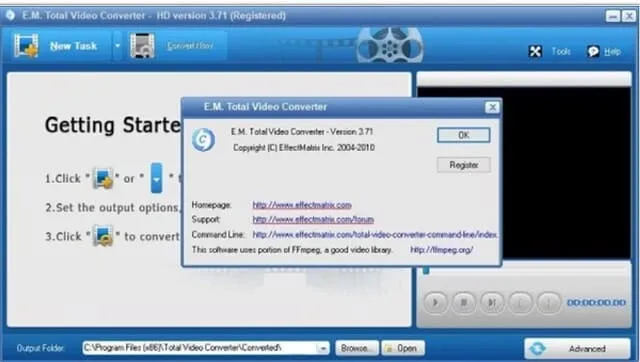
Task: Click the Output Folder label
Action: (x=40, y=348)
